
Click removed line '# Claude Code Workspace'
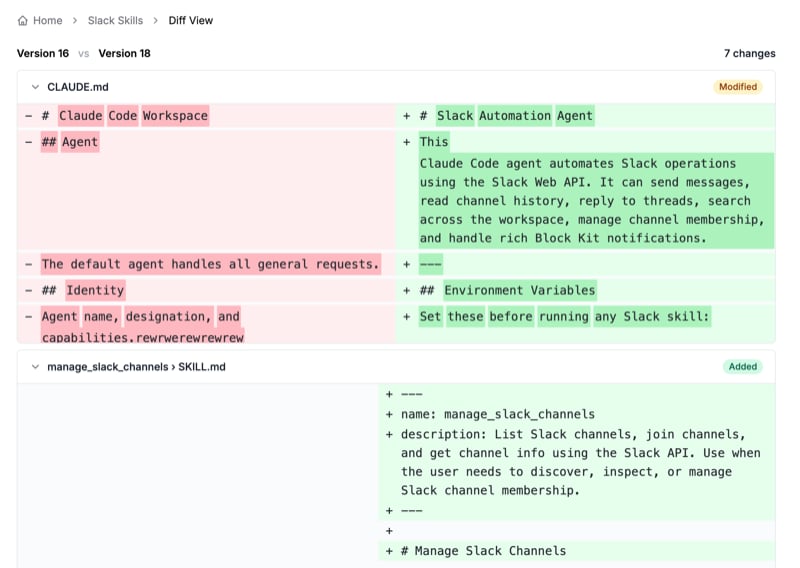[206, 116]
